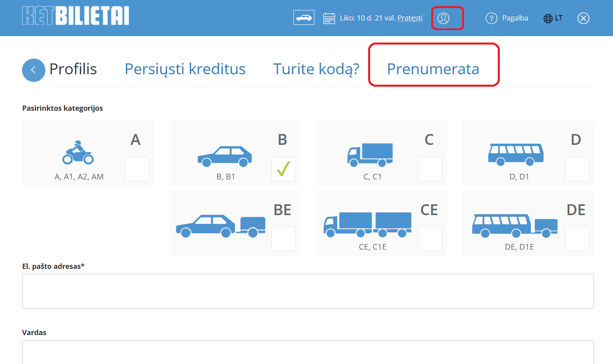Click the car category icon in header

point(303,18)
